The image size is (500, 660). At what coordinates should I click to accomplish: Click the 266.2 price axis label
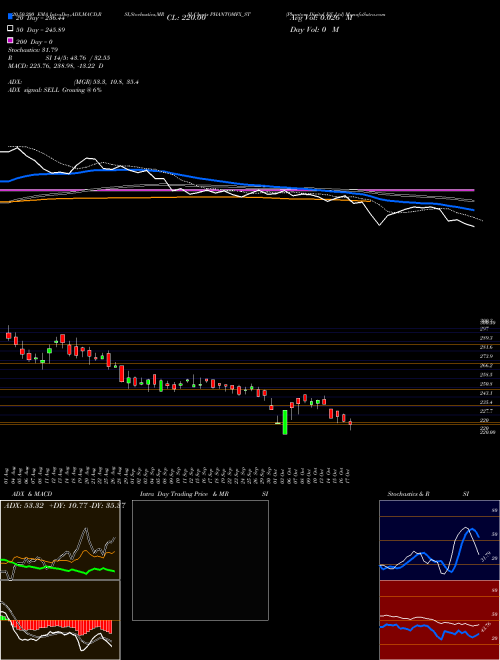(x=486, y=365)
